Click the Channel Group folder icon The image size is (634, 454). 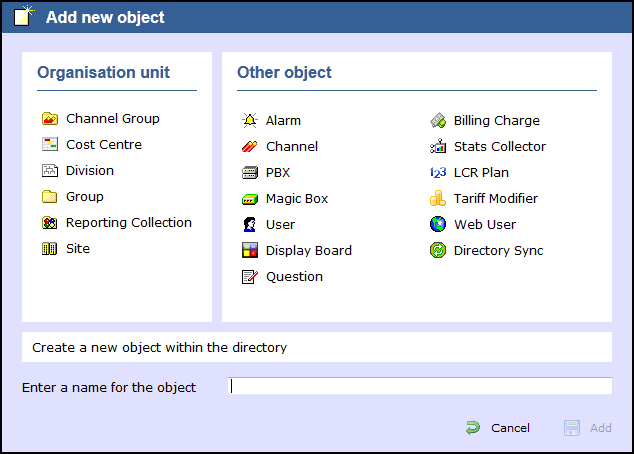[x=49, y=119]
